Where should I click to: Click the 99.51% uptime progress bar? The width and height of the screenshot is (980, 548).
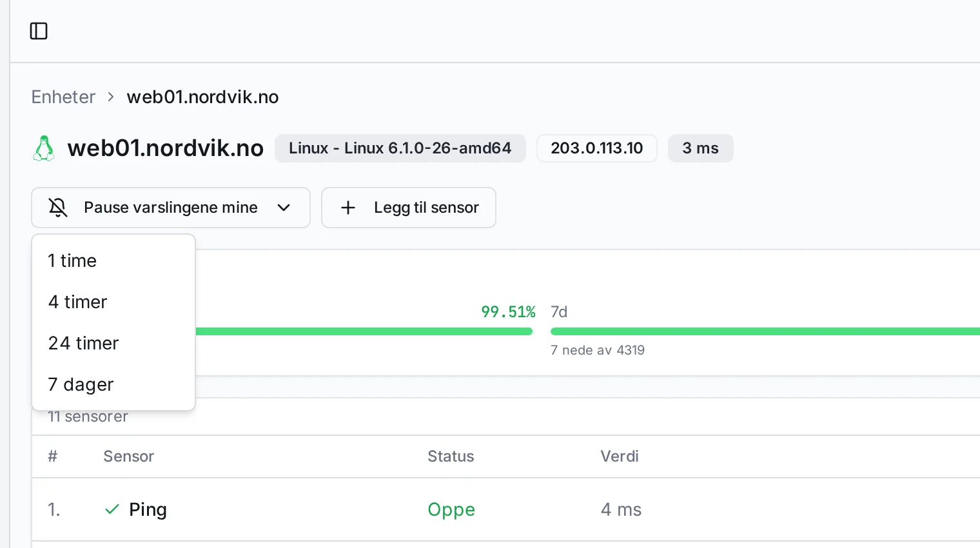click(364, 331)
